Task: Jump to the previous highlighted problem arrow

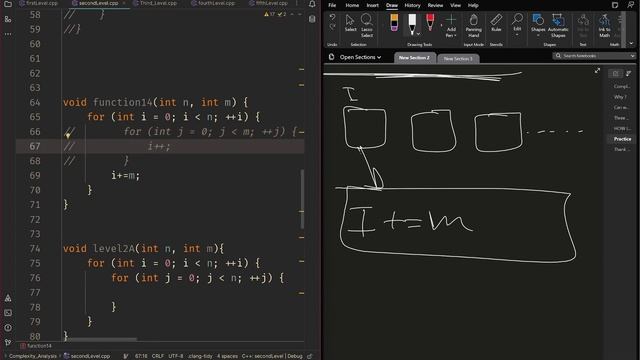Action: 292,14
